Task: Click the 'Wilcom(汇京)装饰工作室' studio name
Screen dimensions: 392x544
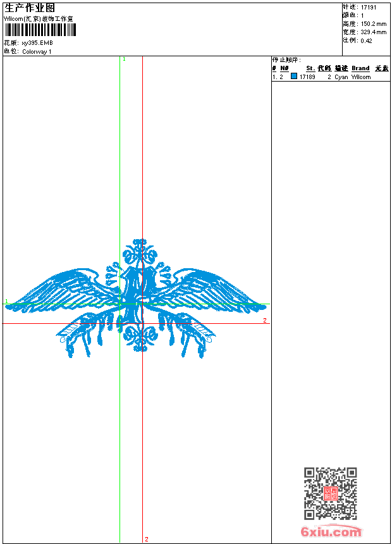Action: point(39,19)
